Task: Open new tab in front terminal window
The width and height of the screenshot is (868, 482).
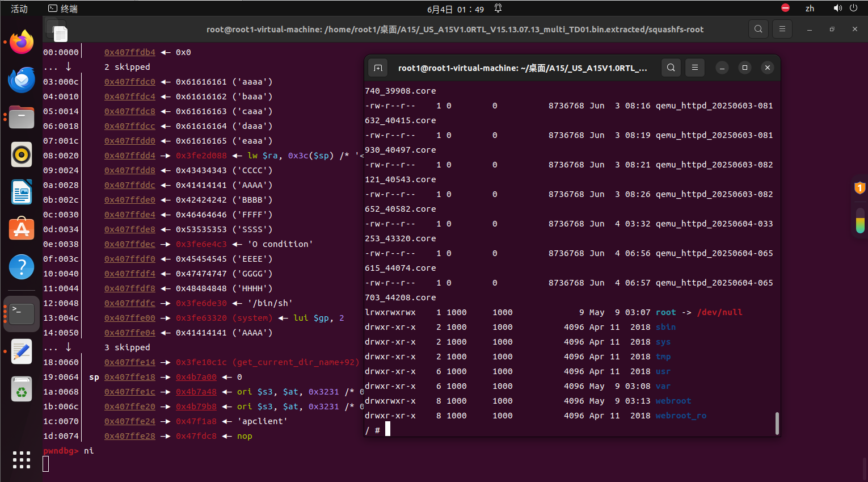Action: tap(378, 68)
